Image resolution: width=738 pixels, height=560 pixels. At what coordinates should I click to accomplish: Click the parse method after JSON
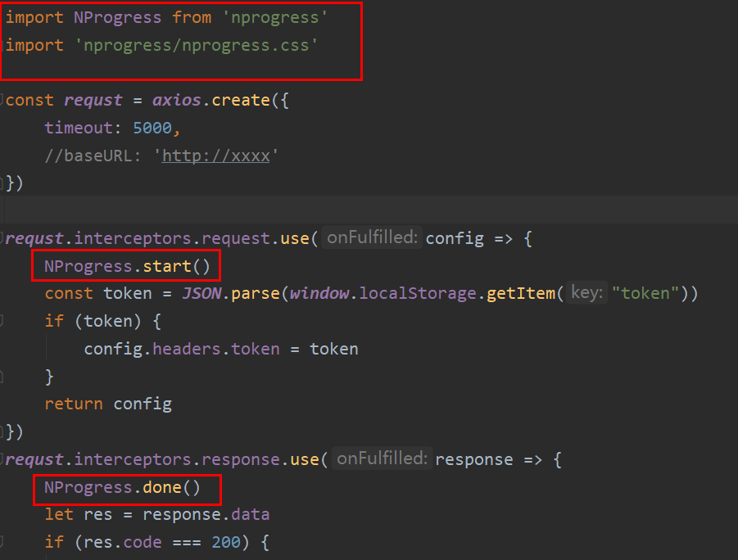click(x=255, y=294)
